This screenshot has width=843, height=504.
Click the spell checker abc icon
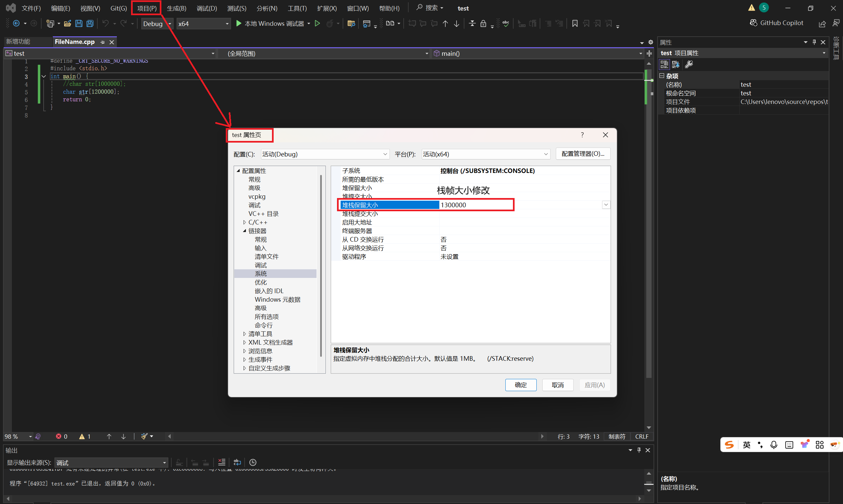506,23
